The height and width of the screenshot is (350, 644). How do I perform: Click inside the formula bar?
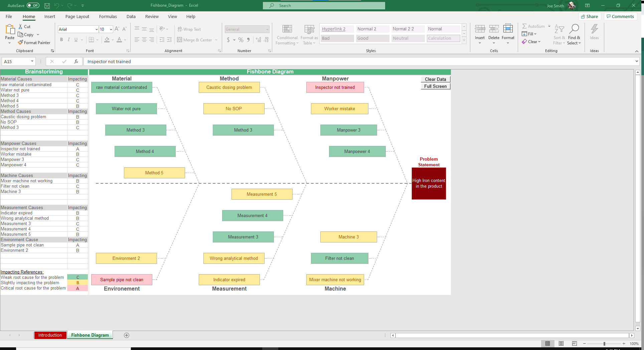click(x=234, y=61)
